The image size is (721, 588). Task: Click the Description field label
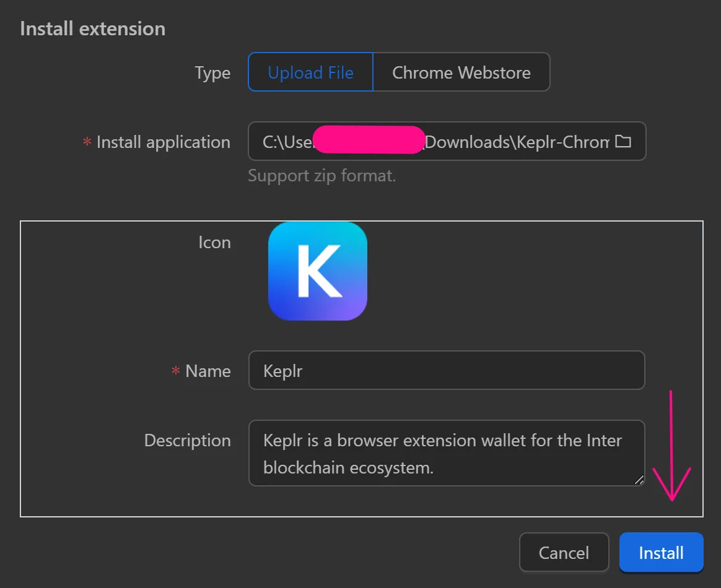pos(187,440)
